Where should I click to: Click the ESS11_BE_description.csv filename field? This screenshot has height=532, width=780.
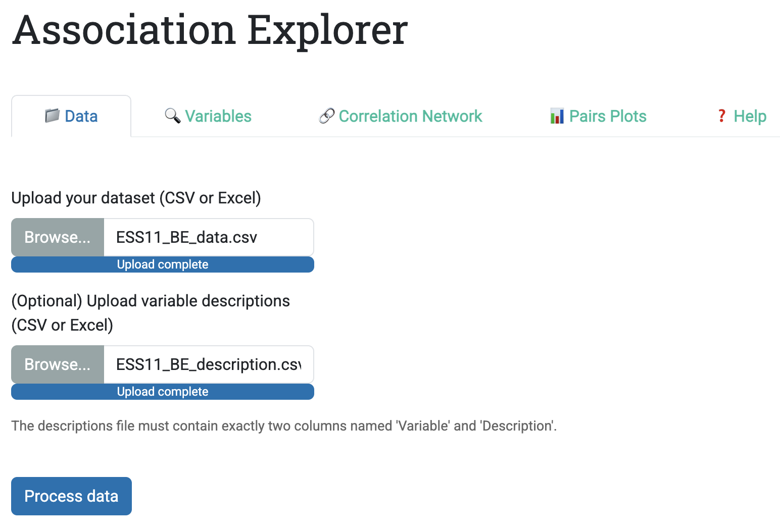[x=208, y=364]
